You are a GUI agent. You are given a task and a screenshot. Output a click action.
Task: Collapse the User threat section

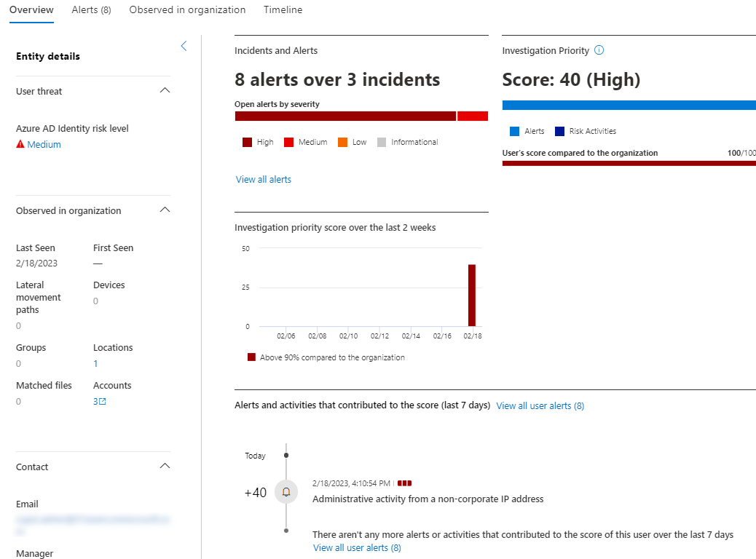coord(165,91)
